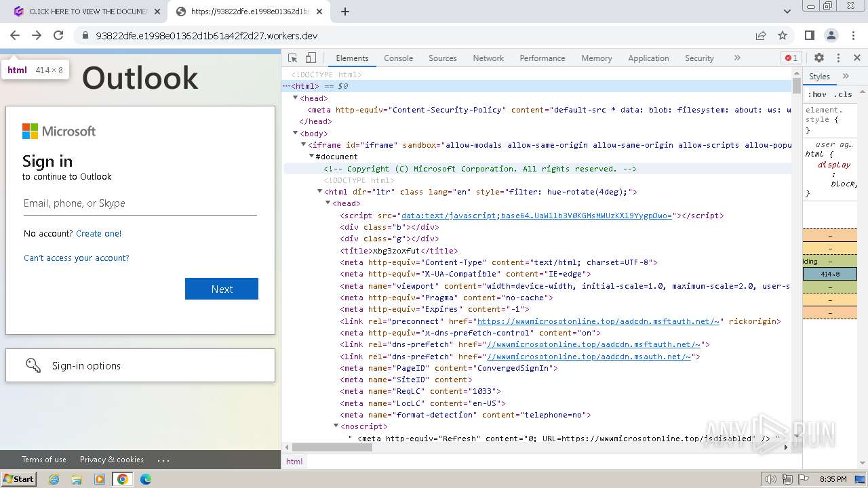Open the Sign-in options button

(x=140, y=365)
